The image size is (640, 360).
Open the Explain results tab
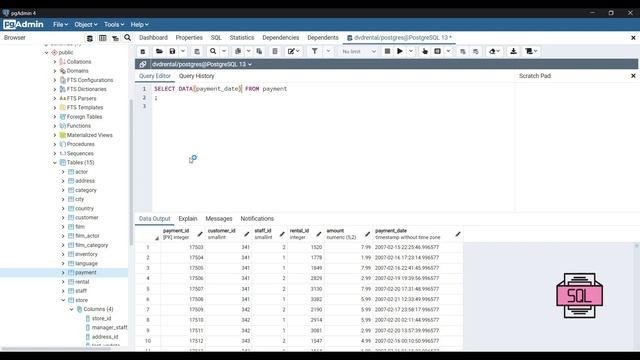pyautogui.click(x=188, y=219)
